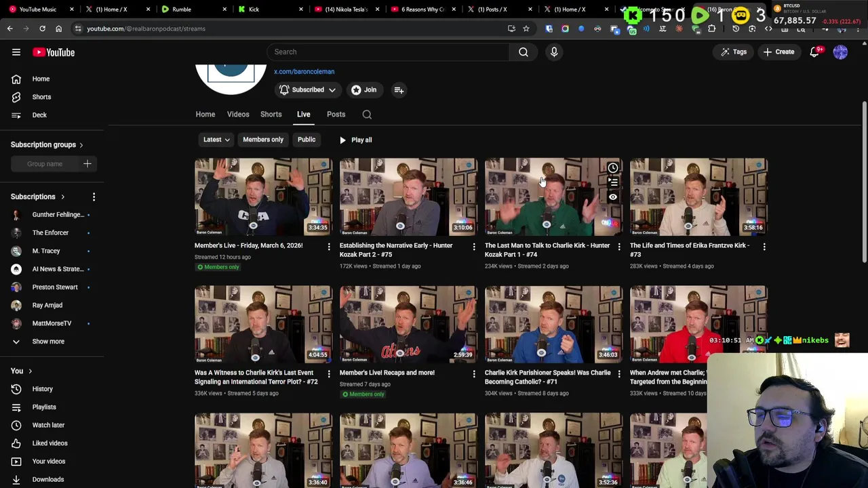Switch to channel Posts tab

coord(336,115)
